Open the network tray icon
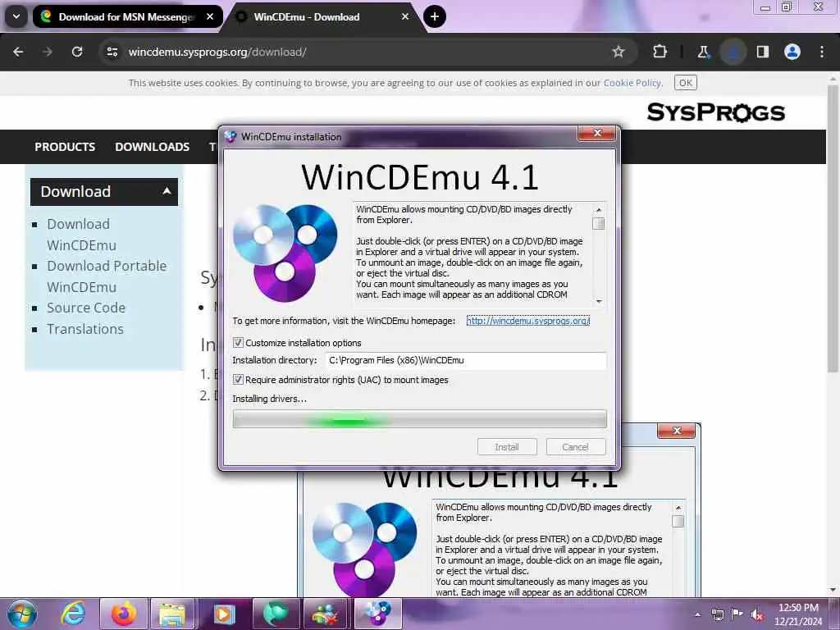The width and height of the screenshot is (840, 630). pyautogui.click(x=717, y=614)
